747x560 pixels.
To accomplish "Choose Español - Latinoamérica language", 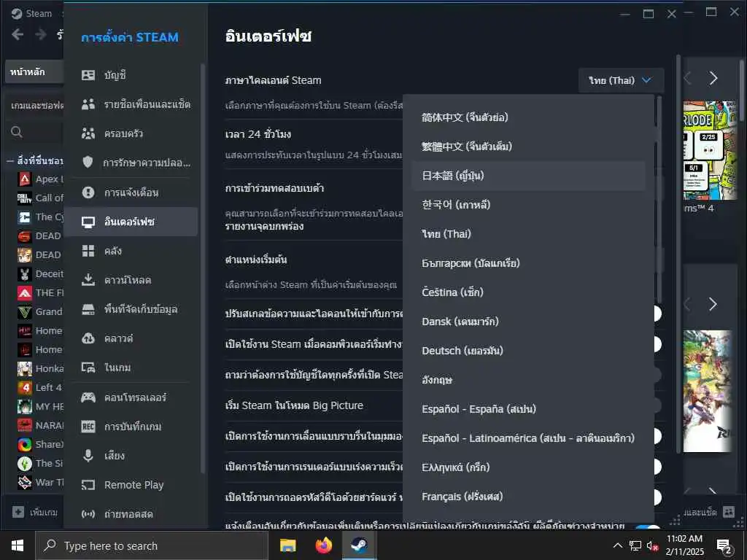I will pos(528,438).
